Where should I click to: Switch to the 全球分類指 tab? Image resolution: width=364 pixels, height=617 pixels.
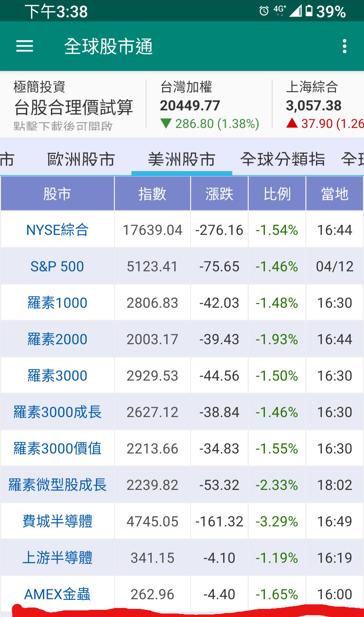[x=282, y=159]
